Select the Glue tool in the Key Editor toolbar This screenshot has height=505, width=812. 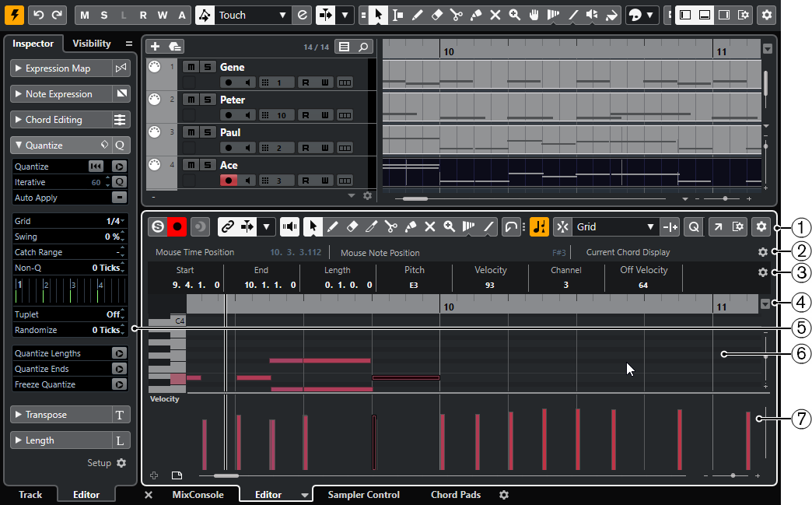pos(411,226)
